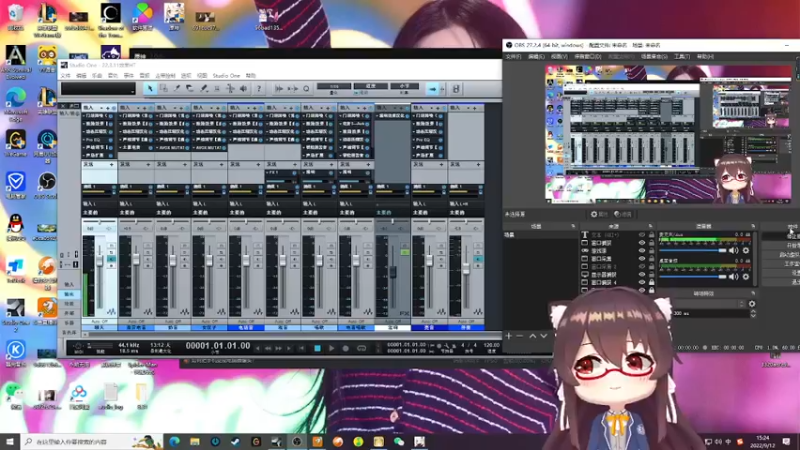This screenshot has width=800, height=450.
Task: Open the Windows Start menu
Action: (10, 441)
